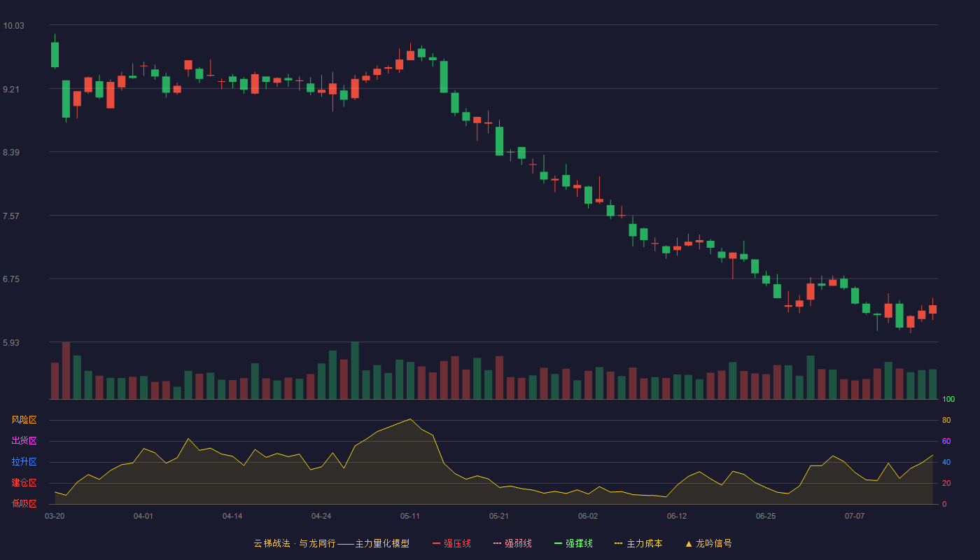980x560 pixels.
Task: Toggle the 强压线 legend label
Action: pos(457,543)
